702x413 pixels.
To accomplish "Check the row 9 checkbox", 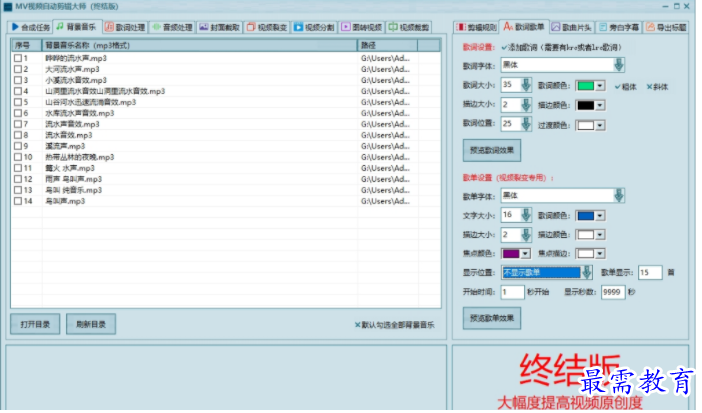I will coord(18,146).
